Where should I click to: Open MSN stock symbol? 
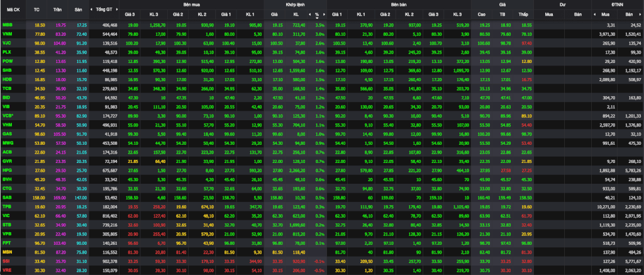[8, 252]
